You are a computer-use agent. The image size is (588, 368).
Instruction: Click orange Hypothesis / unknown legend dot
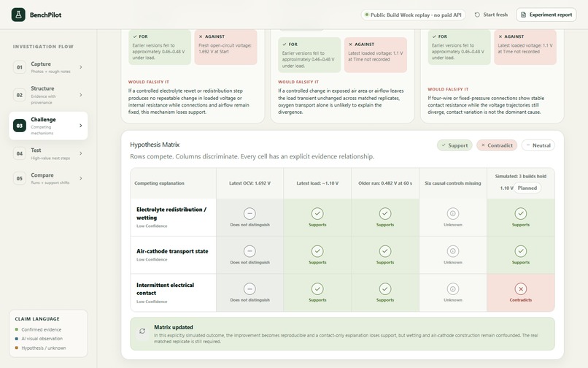tap(17, 348)
